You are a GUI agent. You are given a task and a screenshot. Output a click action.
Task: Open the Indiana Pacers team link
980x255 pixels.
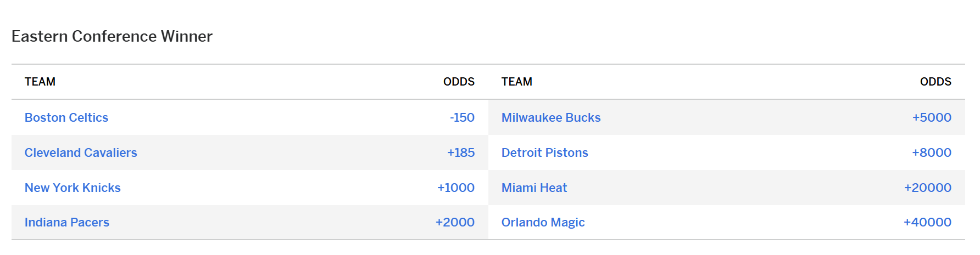67,222
